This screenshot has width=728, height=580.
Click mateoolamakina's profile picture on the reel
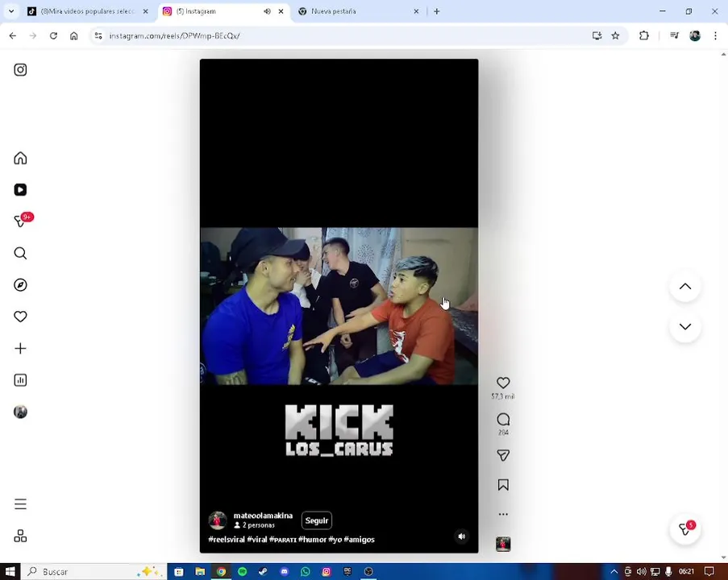(x=218, y=520)
